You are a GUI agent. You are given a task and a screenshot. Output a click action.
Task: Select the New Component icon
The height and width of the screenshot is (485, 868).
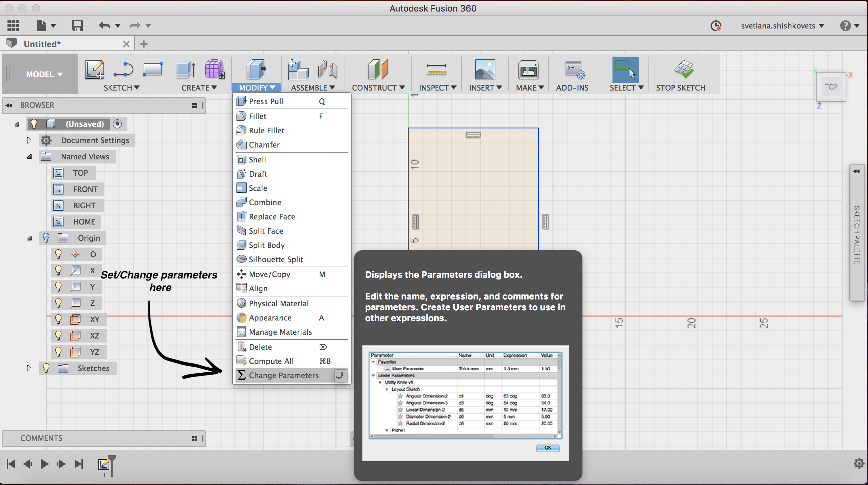[298, 69]
